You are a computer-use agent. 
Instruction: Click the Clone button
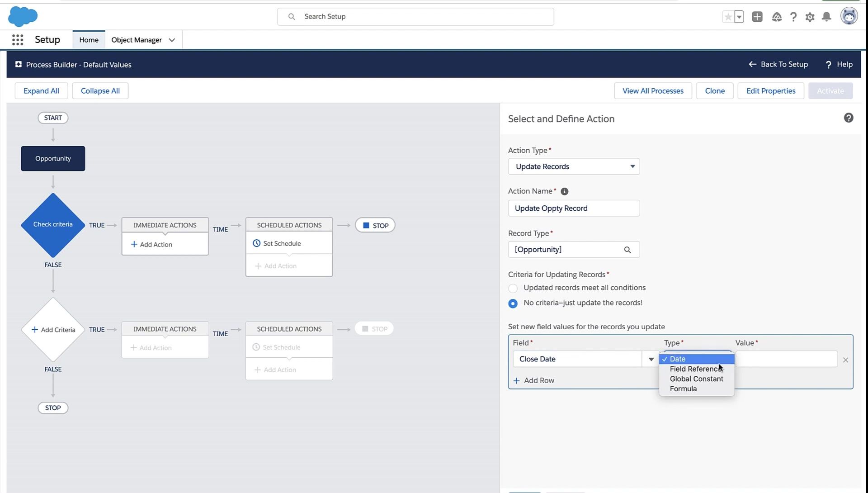click(x=715, y=90)
